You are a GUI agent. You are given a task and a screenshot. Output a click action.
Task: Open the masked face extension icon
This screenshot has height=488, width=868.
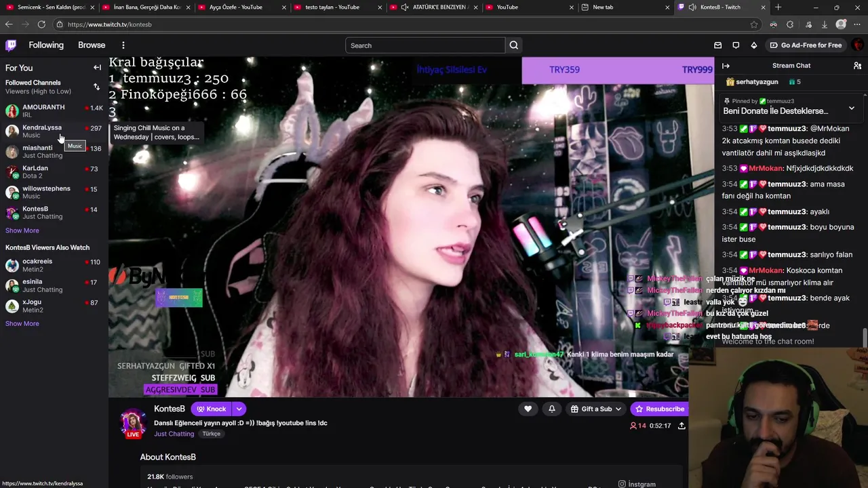773,24
